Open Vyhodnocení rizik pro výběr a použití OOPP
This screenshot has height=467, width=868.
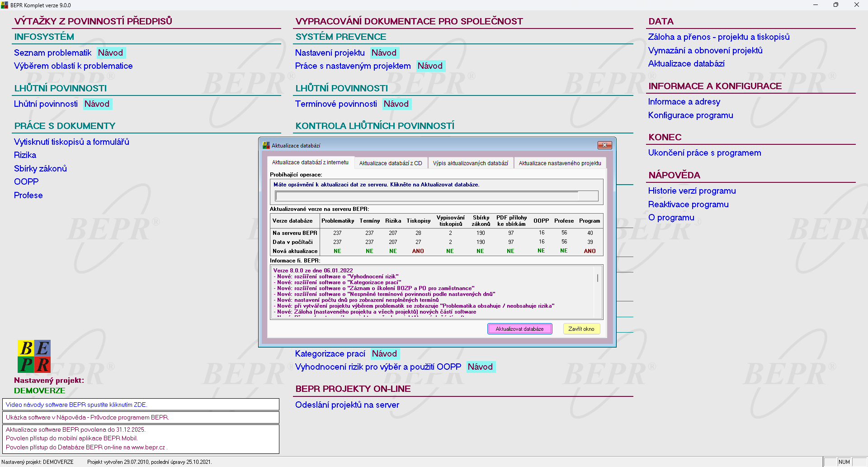378,367
